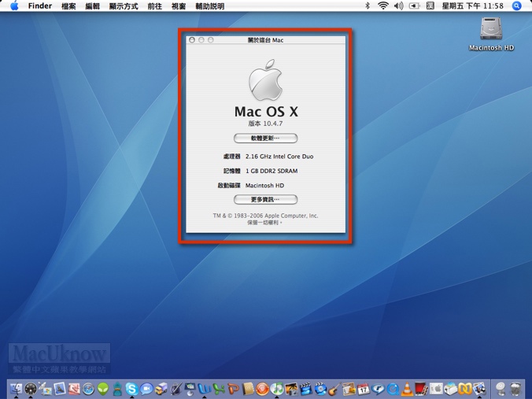The height and width of the screenshot is (399, 532).
Task: Open the green alien Adium icon
Action: (103, 389)
